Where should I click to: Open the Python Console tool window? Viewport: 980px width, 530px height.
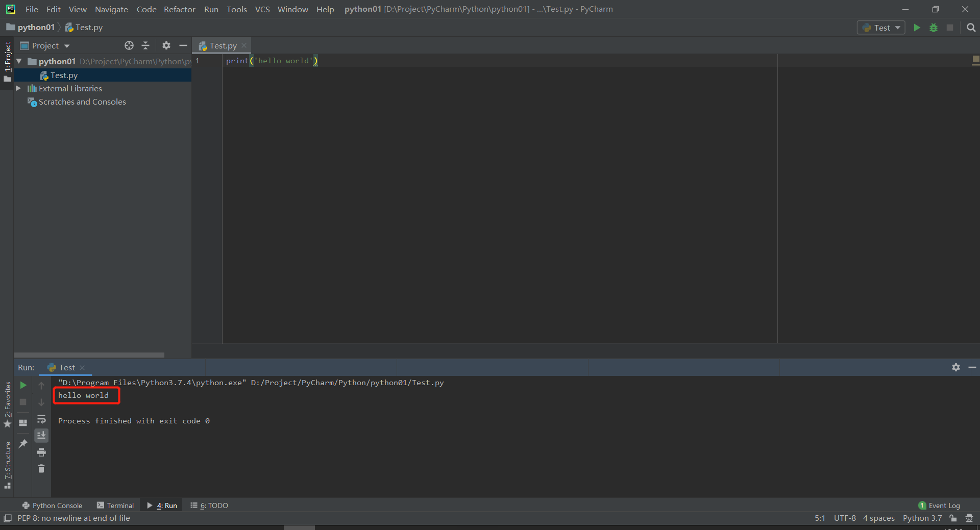coord(52,506)
